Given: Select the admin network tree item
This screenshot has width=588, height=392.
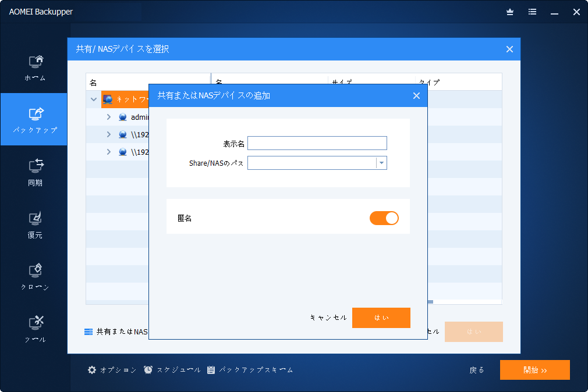Looking at the screenshot, I should (140, 117).
